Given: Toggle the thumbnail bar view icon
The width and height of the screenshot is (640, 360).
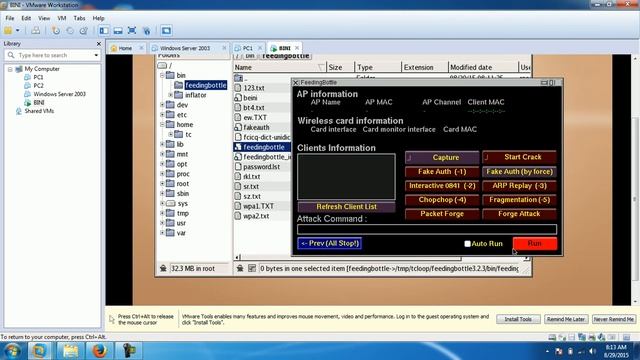Looking at the screenshot, I should coord(118,31).
